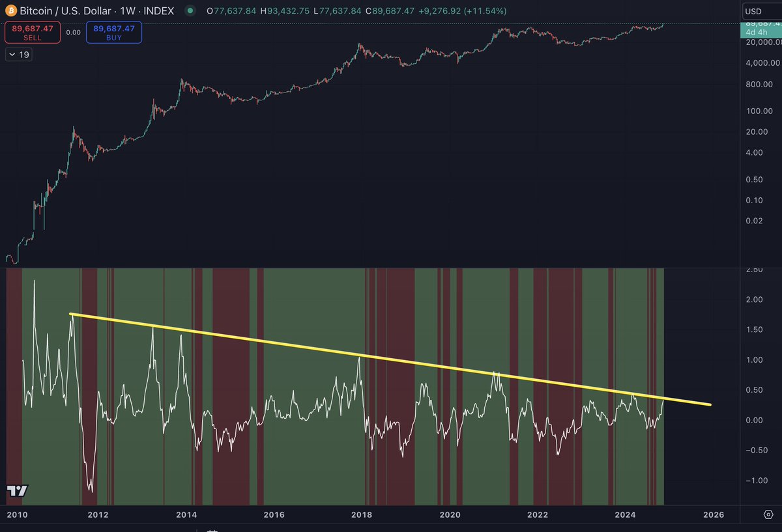This screenshot has width=782, height=532.
Task: Click the 1.50 indicator scale label
Action: tap(754, 329)
